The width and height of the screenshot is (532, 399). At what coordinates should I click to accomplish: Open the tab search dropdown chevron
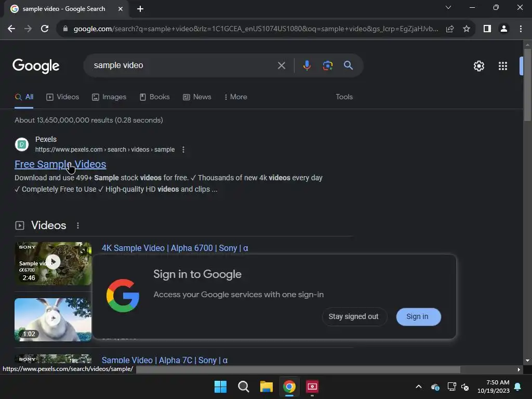click(x=448, y=7)
